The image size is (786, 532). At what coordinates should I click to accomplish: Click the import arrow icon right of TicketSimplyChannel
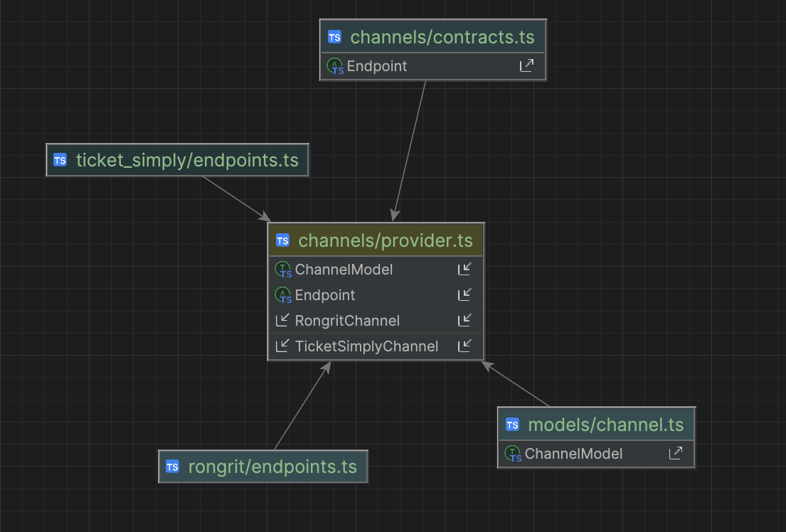point(464,346)
